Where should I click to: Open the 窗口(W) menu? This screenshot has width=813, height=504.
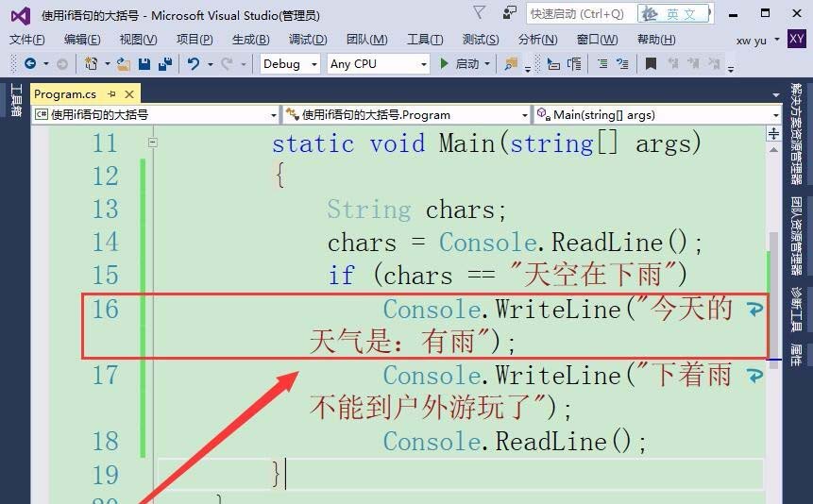[598, 40]
